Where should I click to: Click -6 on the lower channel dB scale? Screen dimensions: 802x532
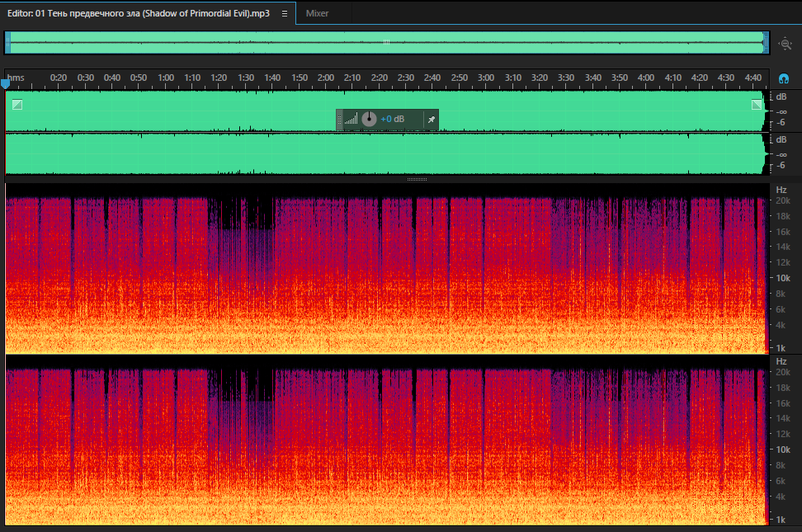point(781,165)
